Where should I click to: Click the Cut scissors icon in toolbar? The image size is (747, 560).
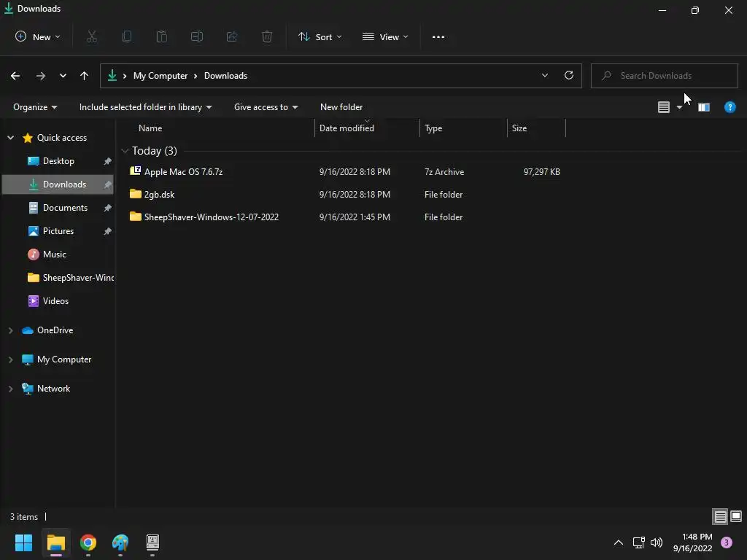pos(92,36)
